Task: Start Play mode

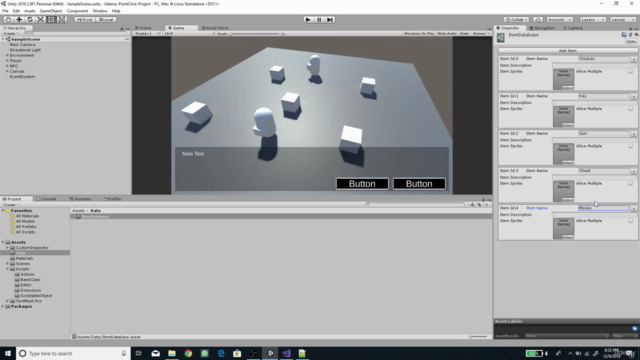Action: click(x=308, y=20)
